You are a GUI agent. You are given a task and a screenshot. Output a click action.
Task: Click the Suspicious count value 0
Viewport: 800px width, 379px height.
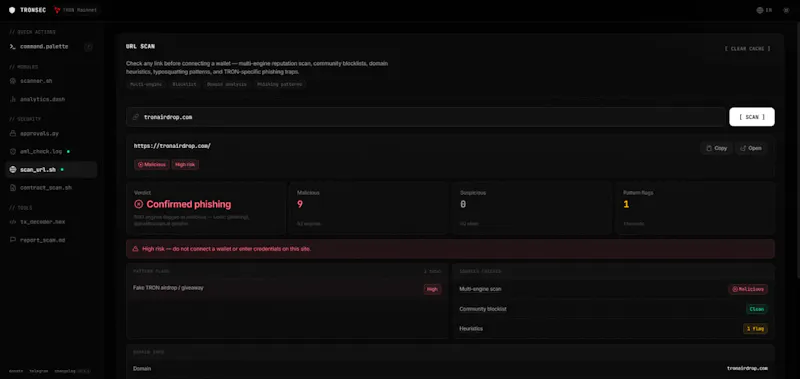463,205
